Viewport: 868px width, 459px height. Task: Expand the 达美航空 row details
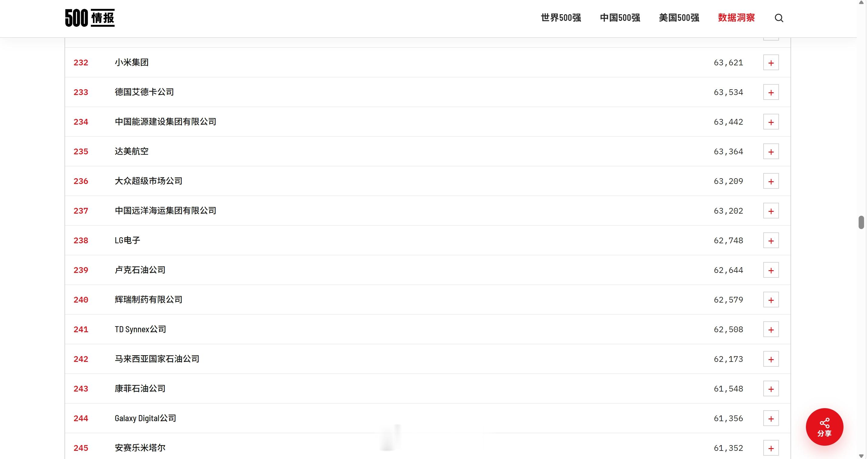771,152
